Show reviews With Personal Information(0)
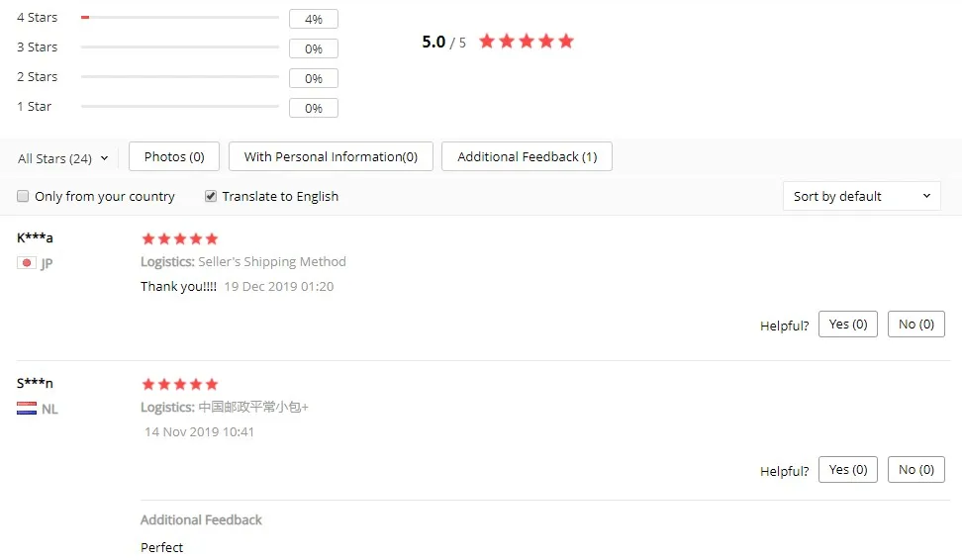Viewport: 962px width, 560px height. (331, 156)
